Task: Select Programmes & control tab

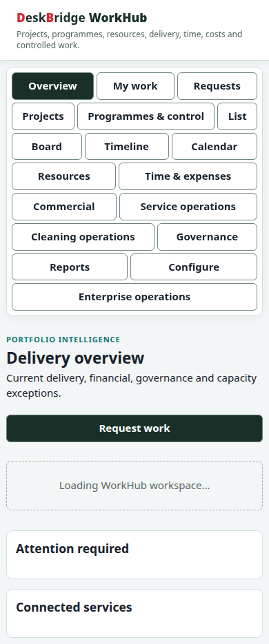Action: [146, 116]
